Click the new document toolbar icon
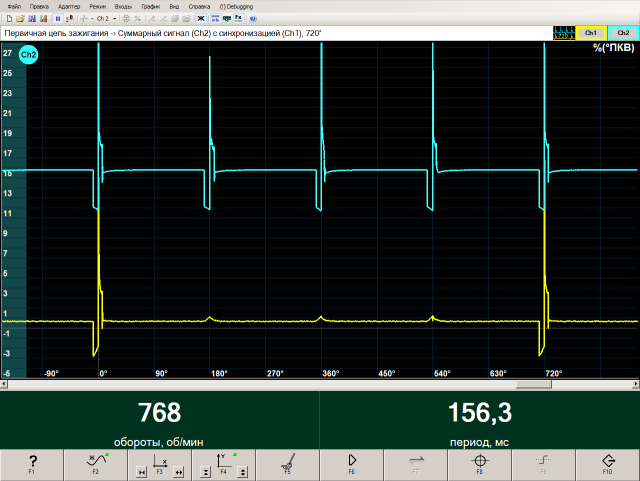This screenshot has width=640, height=481. click(9, 18)
